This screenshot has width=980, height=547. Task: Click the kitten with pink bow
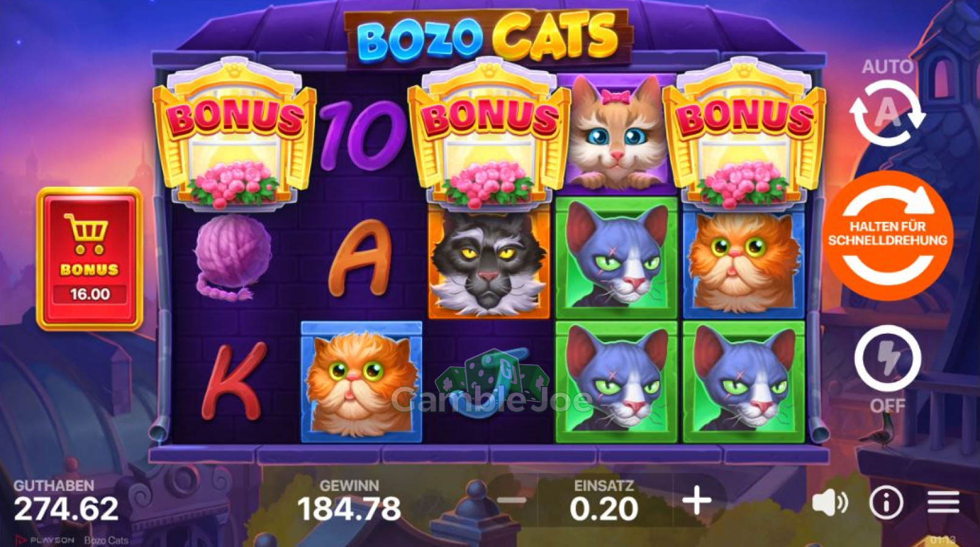(x=617, y=132)
